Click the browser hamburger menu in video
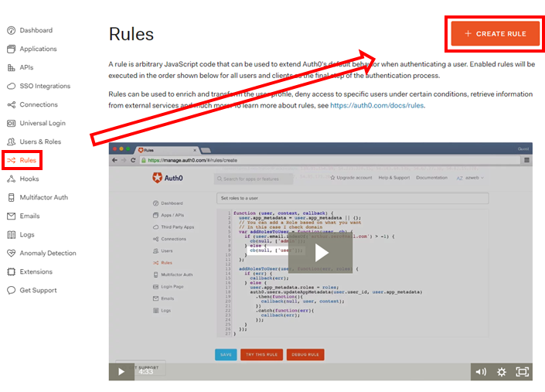Viewport: 545px width, 392px height. (x=526, y=160)
